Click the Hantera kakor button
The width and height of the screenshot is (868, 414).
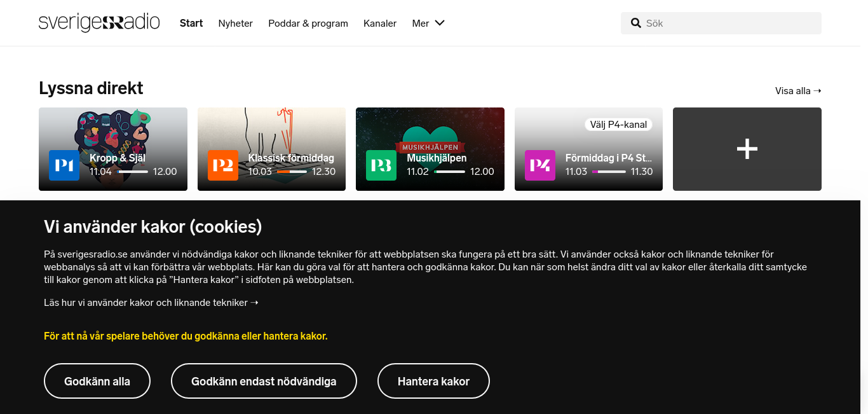point(433,381)
